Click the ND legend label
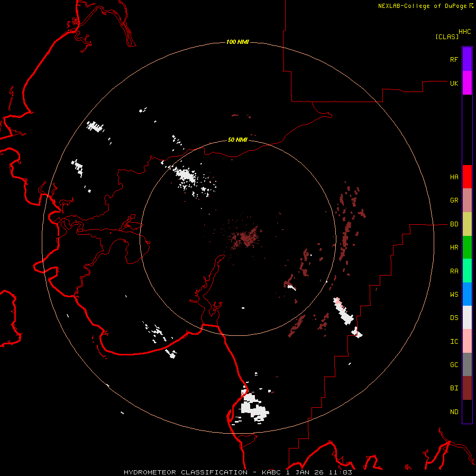Screen dimensions: 476x476 454,412
